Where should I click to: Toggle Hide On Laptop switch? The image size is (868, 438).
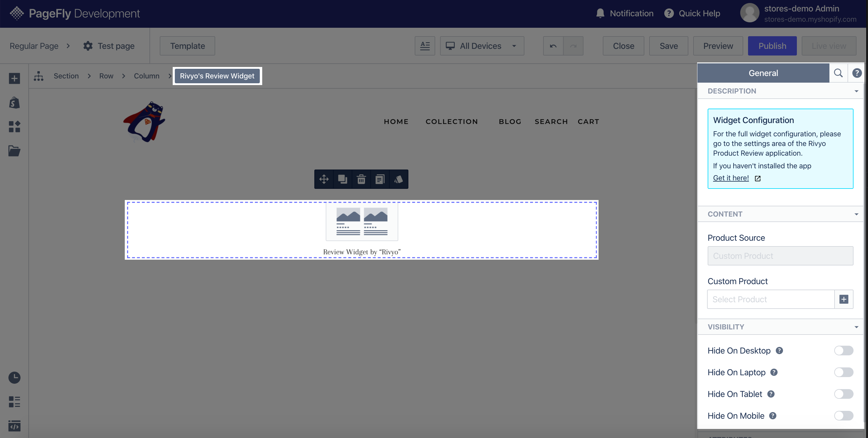pyautogui.click(x=844, y=372)
